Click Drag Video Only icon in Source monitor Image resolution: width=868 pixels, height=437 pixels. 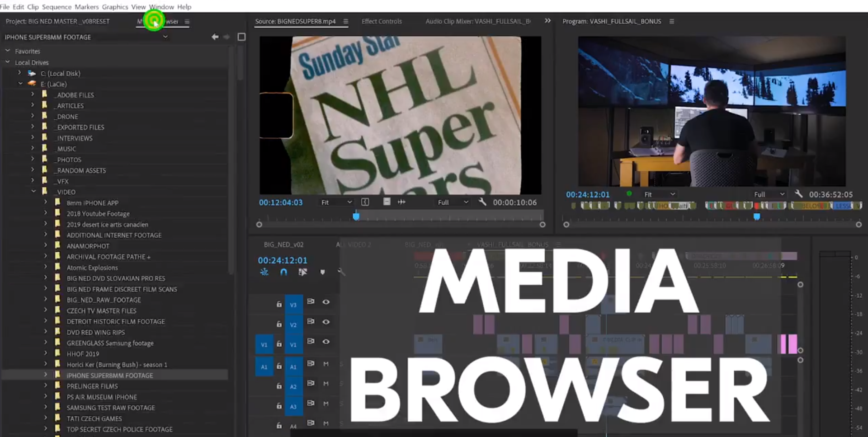point(387,202)
